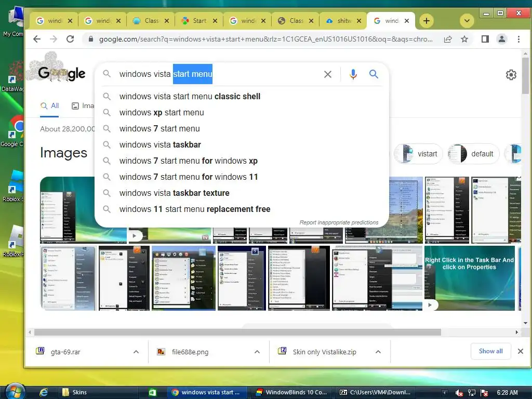This screenshot has height=399, width=532.
Task: Open options for Skin only Vistalike.zip download
Action: tap(378, 352)
